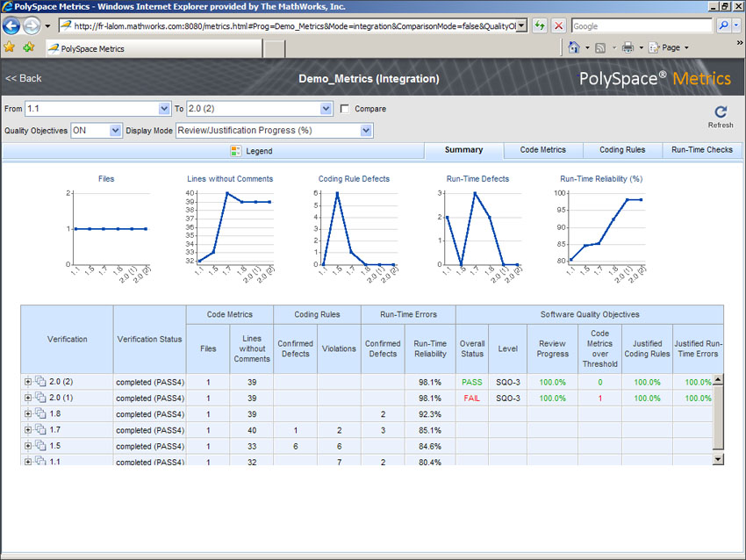746x560 pixels.
Task: Click the table scrollbar down arrow
Action: tap(718, 458)
